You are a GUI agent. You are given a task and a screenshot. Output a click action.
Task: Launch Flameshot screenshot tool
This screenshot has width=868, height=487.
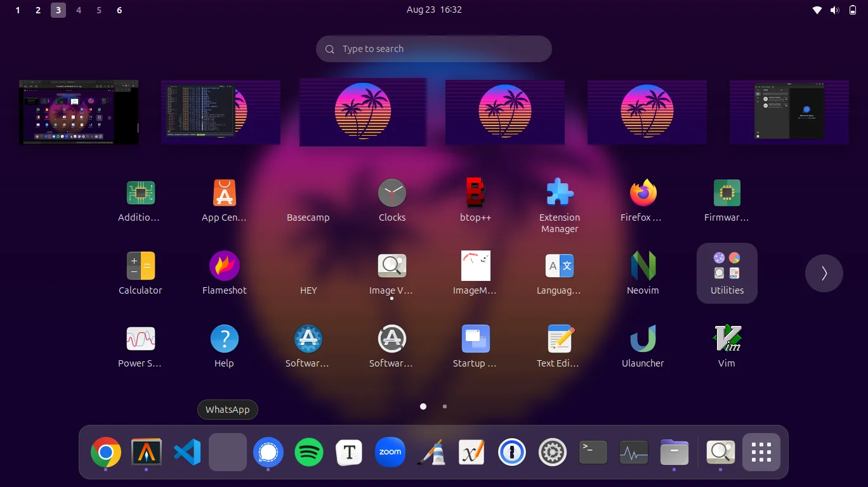coord(225,266)
